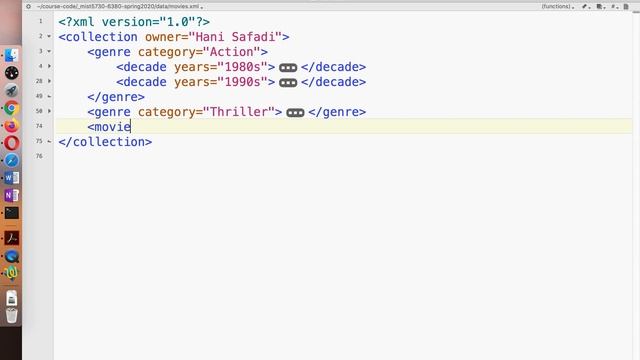This screenshot has height=360, width=640.
Task: Open the Trash in the dock
Action: (11, 316)
